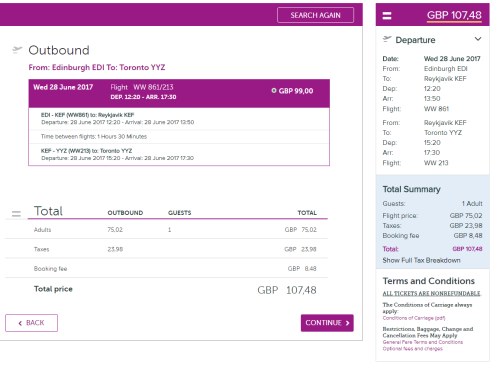Collapse the Departure section chevron

(x=478, y=39)
